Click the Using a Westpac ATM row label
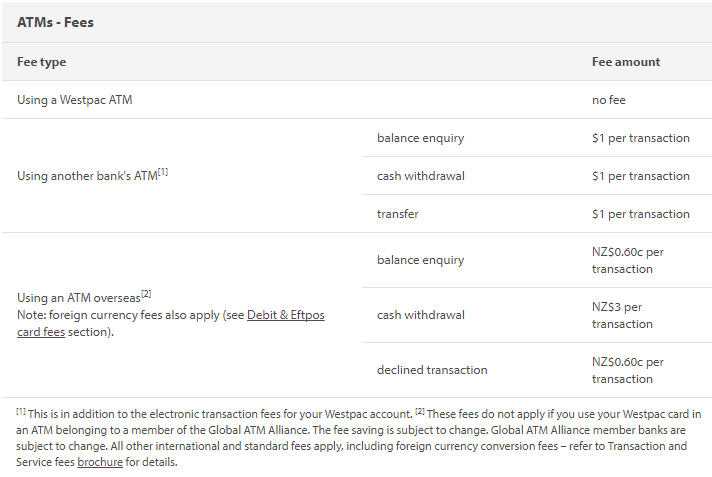This screenshot has height=477, width=712. pos(74,100)
